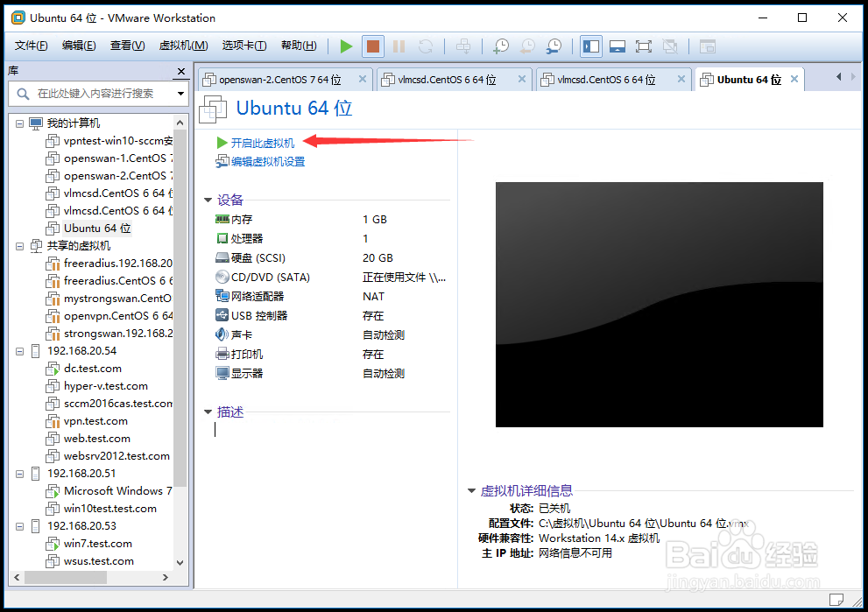Close the openswan-2.CentOS 7 tab

[x=363, y=79]
